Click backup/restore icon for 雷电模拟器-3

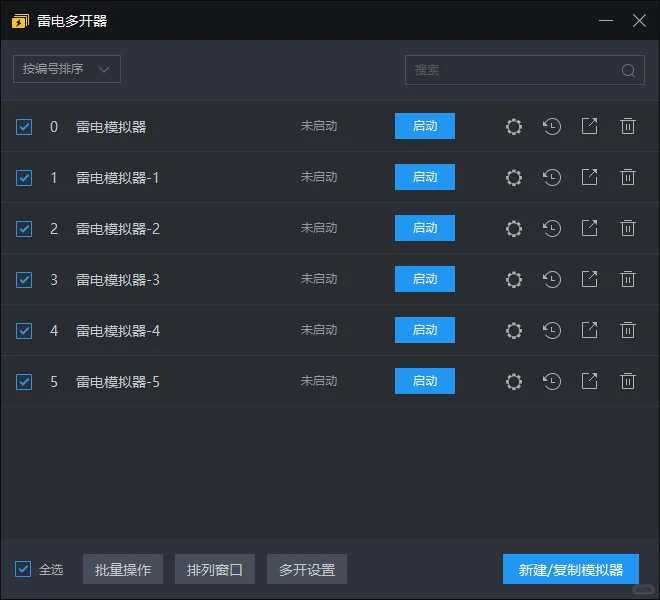pos(551,280)
